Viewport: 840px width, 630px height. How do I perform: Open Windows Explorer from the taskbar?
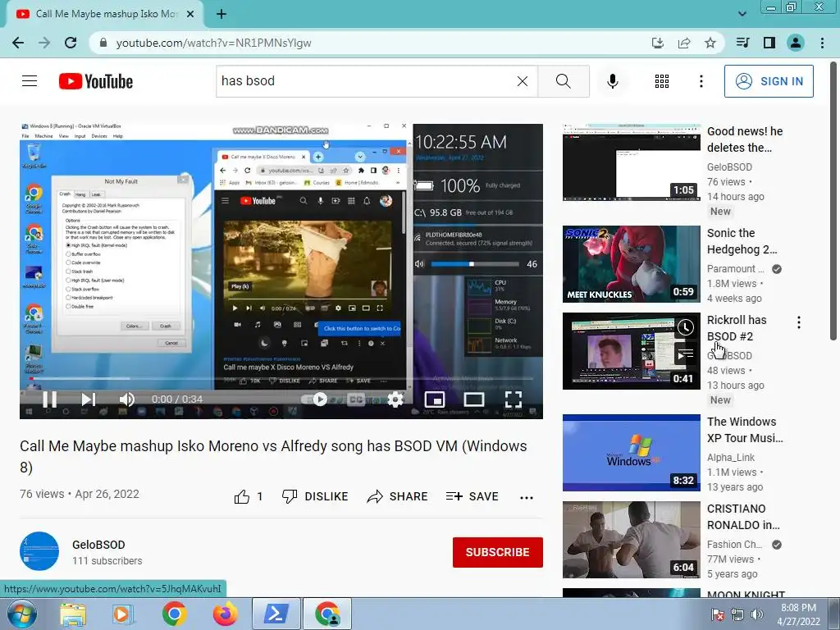click(72, 614)
